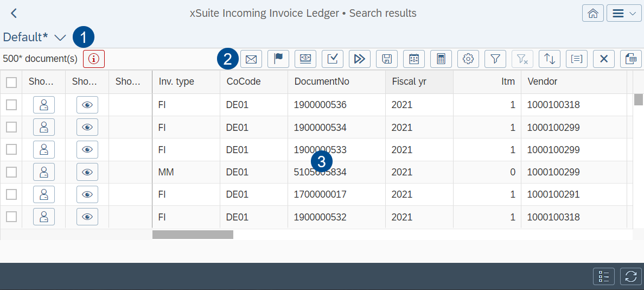This screenshot has height=290, width=644.
Task: Click the flag icon in toolbar
Action: (278, 59)
